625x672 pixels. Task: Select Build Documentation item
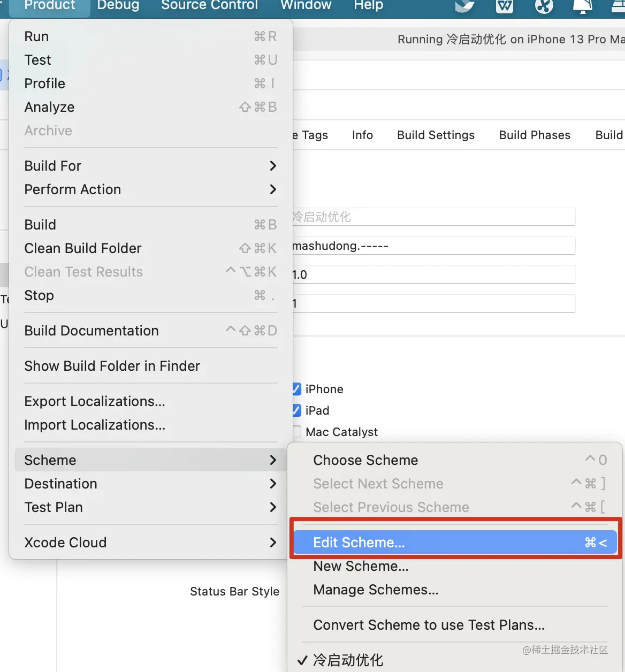(x=151, y=331)
